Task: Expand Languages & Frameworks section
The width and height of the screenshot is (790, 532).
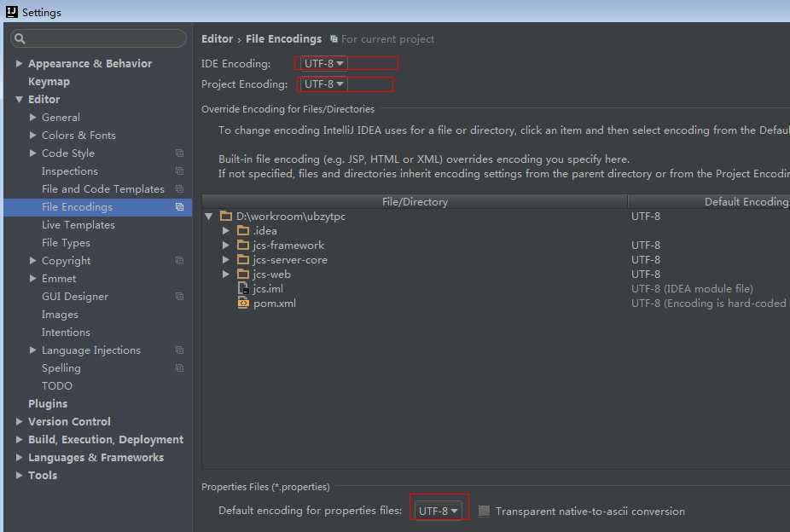Action: click(x=19, y=458)
